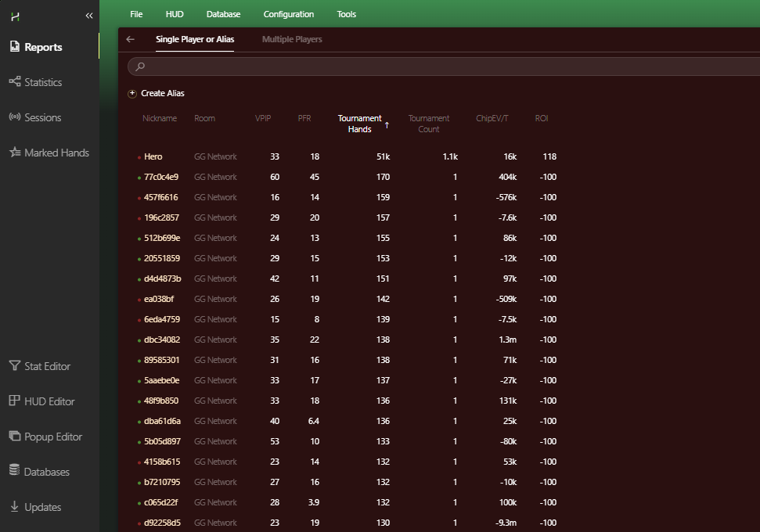Image resolution: width=760 pixels, height=532 pixels.
Task: Click the -9.3m ChipEV/T value
Action: tap(506, 523)
